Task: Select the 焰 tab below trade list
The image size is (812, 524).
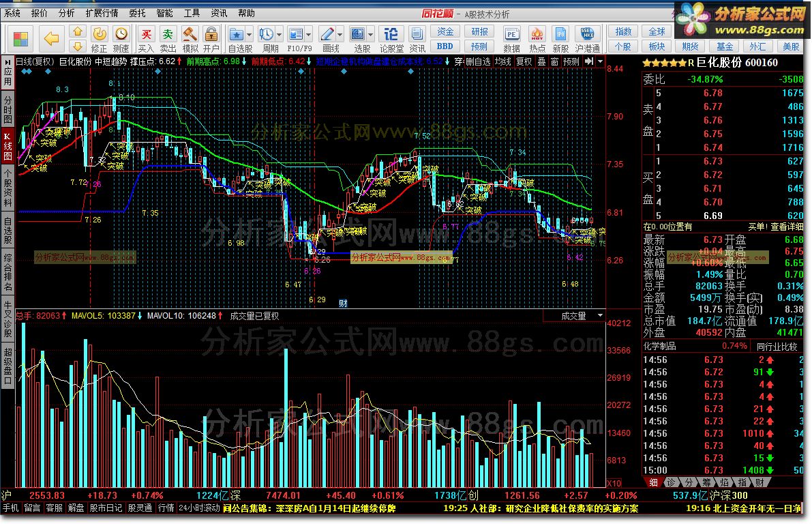Action: [x=724, y=482]
